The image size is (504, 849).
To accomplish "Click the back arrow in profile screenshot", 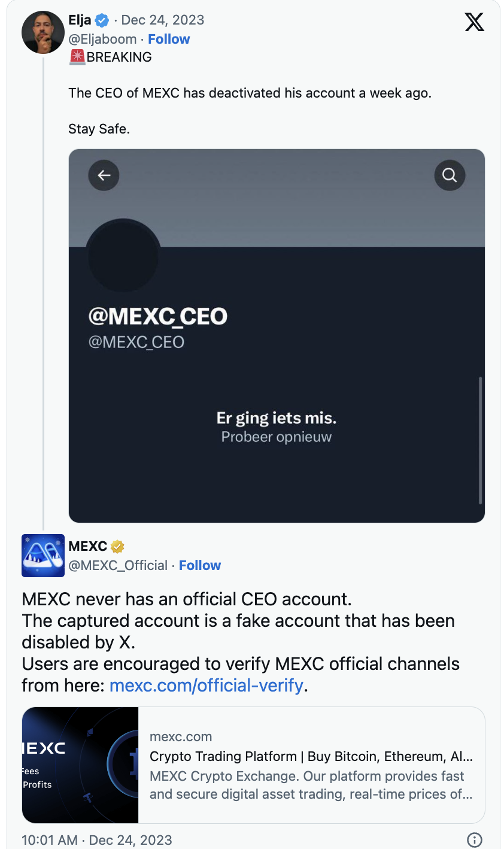I will [104, 175].
